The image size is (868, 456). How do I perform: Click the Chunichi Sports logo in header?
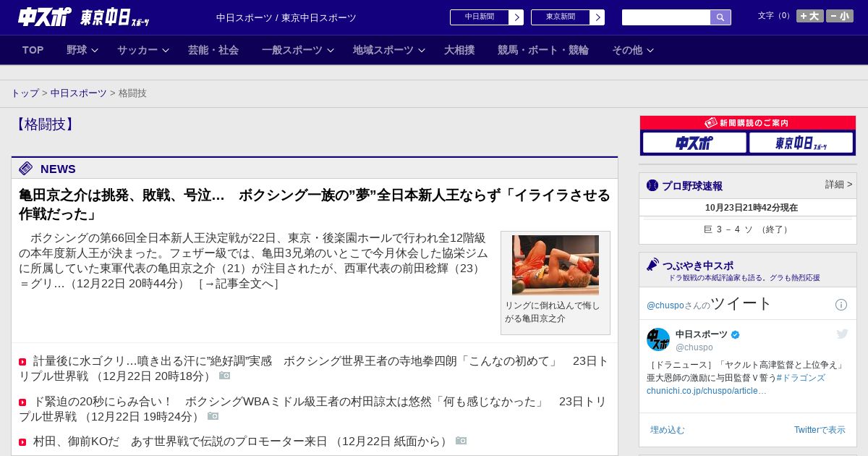45,17
